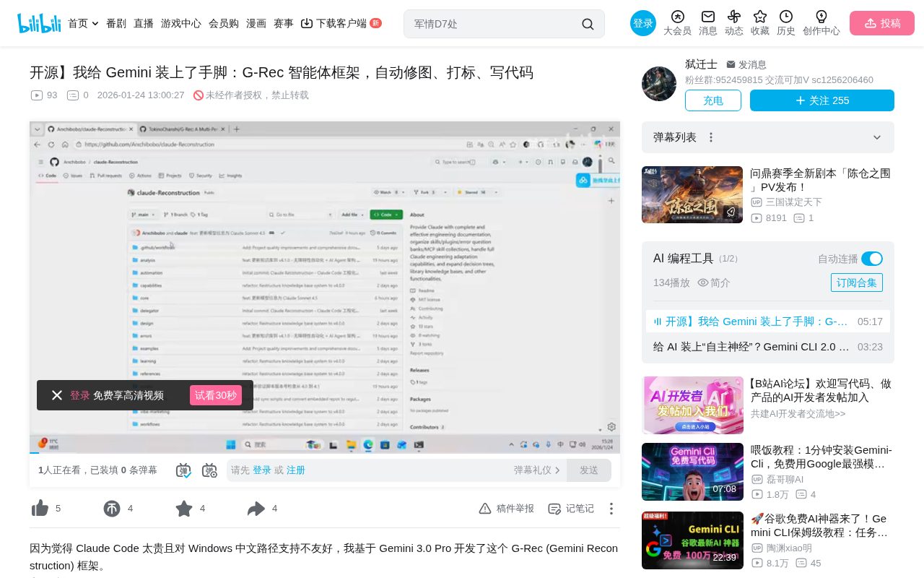924x578 pixels.
Task: Go to 漫画 in the navigation bar
Action: click(x=256, y=23)
